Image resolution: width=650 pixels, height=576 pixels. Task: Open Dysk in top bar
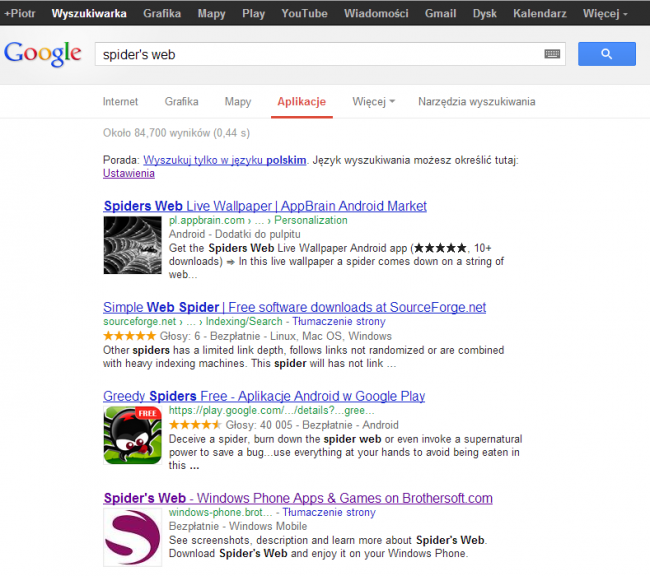click(x=485, y=13)
